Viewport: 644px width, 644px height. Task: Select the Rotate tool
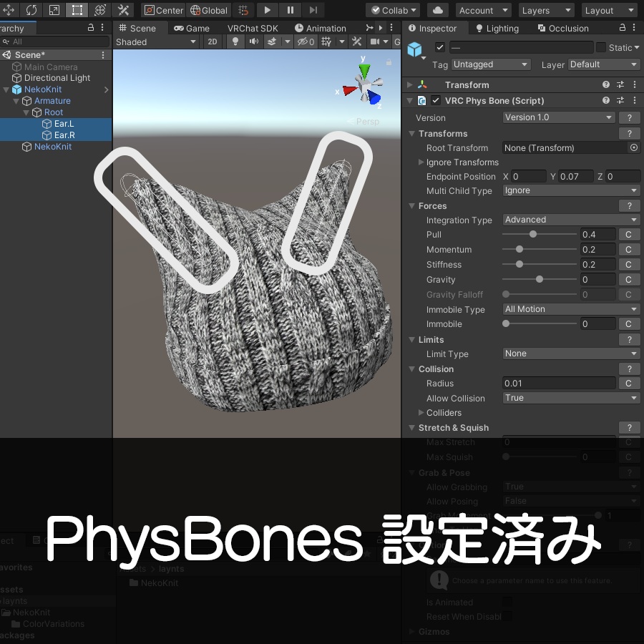point(31,10)
